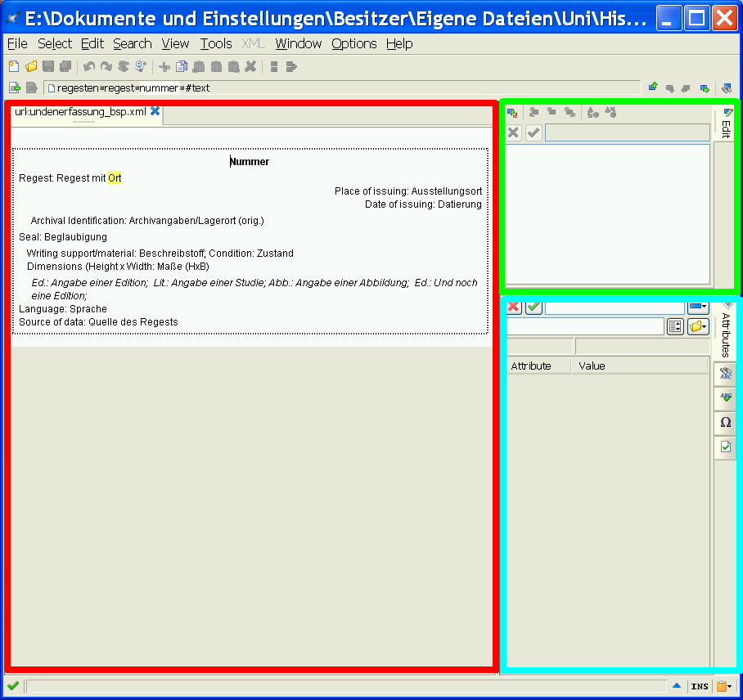Click the green left arrow navigation icon
743x700 pixels.
click(15, 87)
